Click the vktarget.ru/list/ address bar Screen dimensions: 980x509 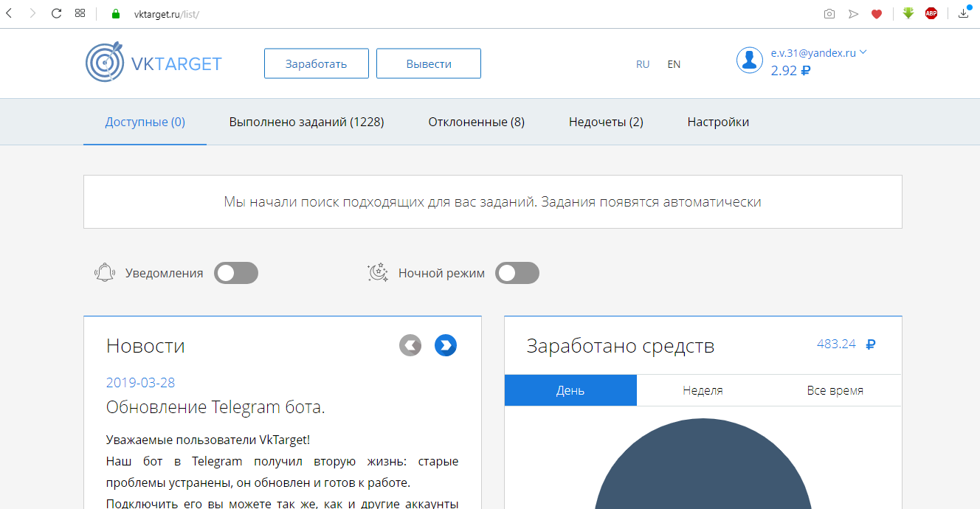coord(167,14)
